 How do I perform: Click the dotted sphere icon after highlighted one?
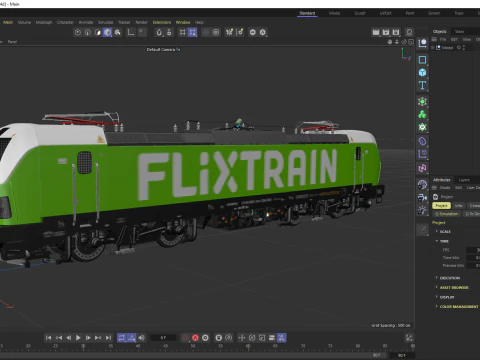coord(117,32)
